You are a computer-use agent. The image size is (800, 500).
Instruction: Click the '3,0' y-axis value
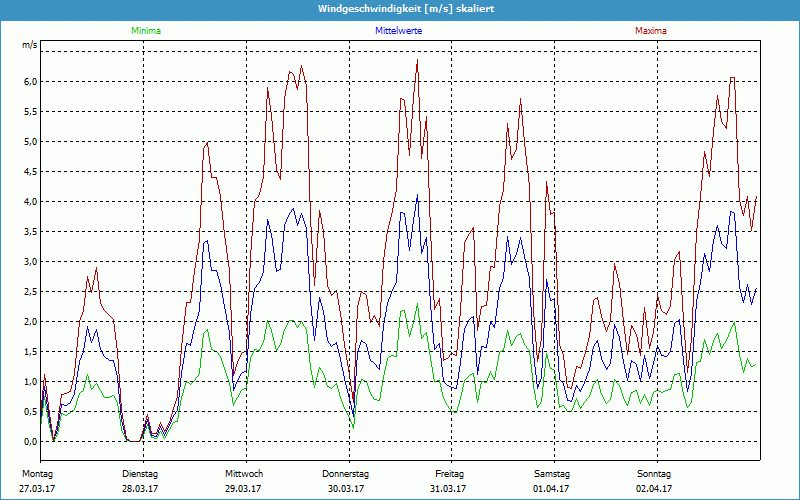[x=32, y=262]
